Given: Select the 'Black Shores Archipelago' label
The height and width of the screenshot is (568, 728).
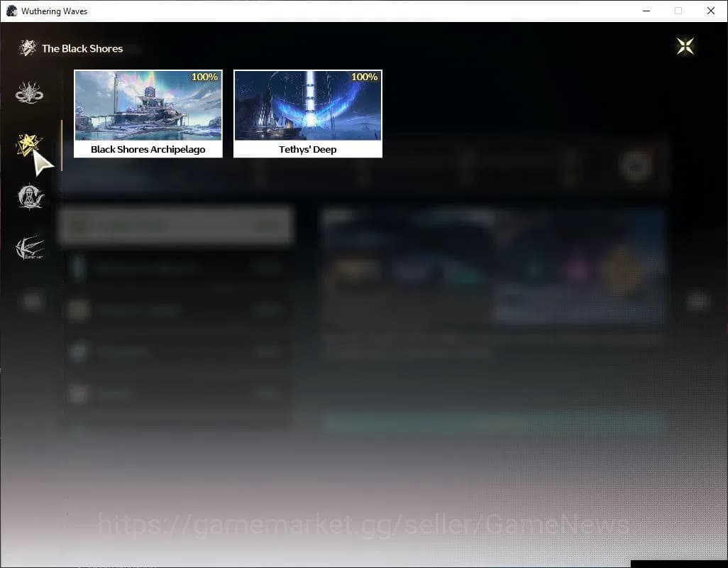Looking at the screenshot, I should tap(148, 149).
